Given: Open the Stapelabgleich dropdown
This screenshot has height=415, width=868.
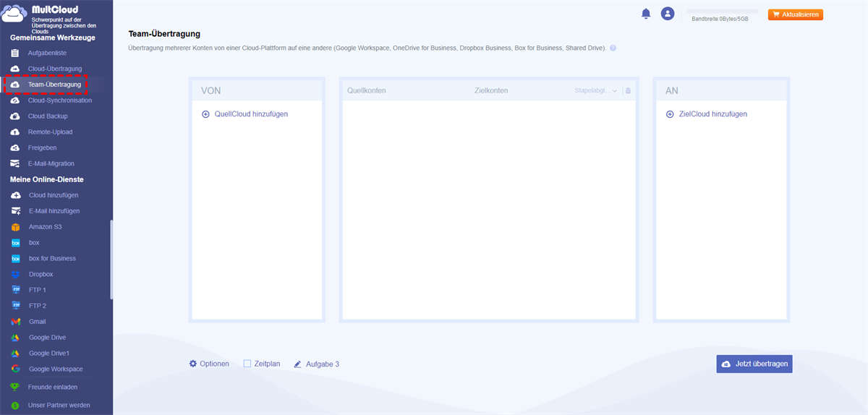Looking at the screenshot, I should tap(596, 91).
